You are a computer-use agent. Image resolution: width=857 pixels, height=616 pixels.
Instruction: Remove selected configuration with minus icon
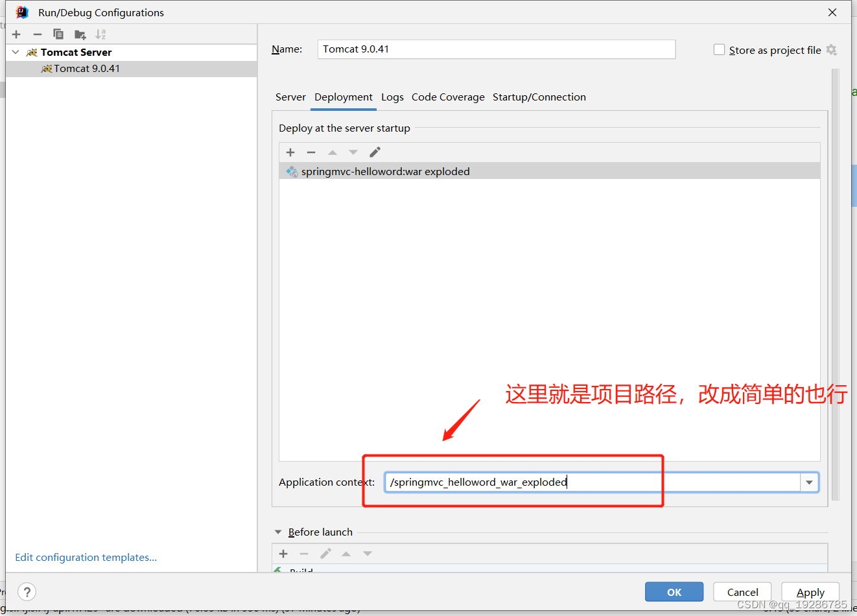(x=38, y=34)
